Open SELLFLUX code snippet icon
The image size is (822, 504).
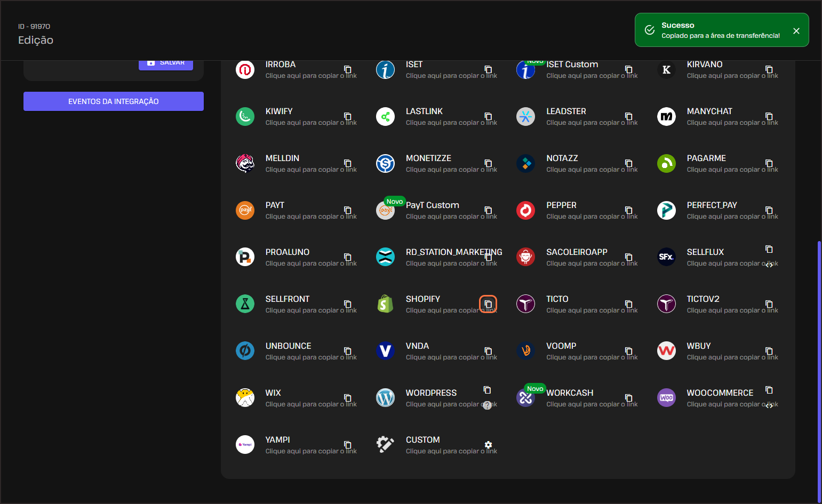pos(769,265)
